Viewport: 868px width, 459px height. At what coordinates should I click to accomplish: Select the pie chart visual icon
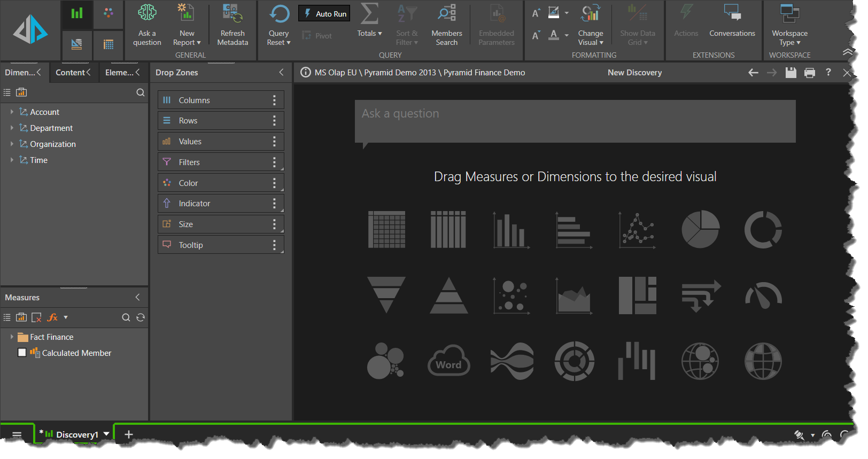(x=700, y=229)
